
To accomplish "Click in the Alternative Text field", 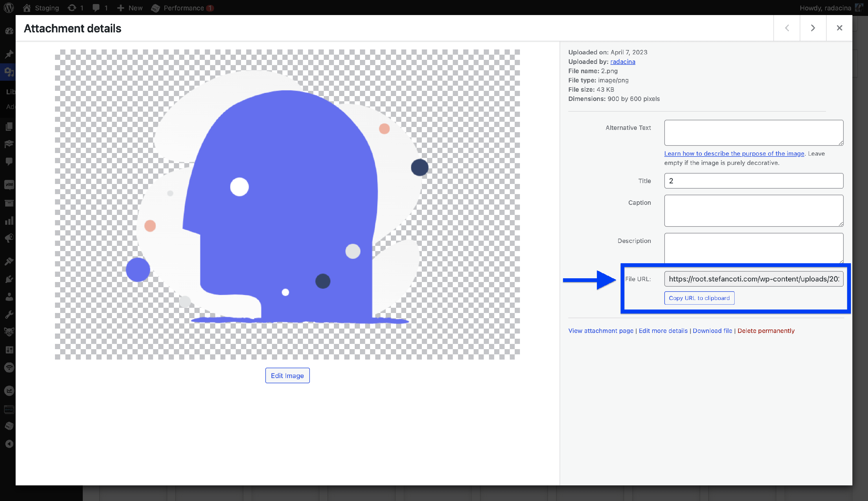I will [x=753, y=132].
